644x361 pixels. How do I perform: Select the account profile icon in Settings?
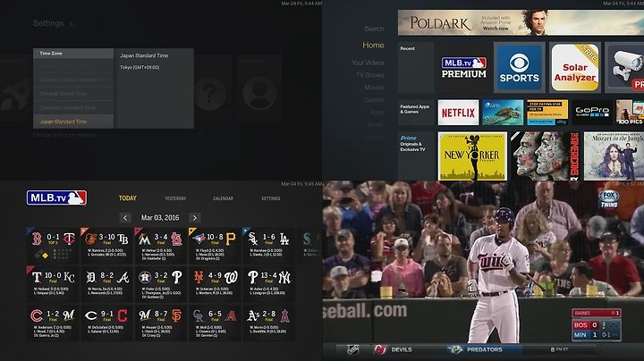point(259,95)
